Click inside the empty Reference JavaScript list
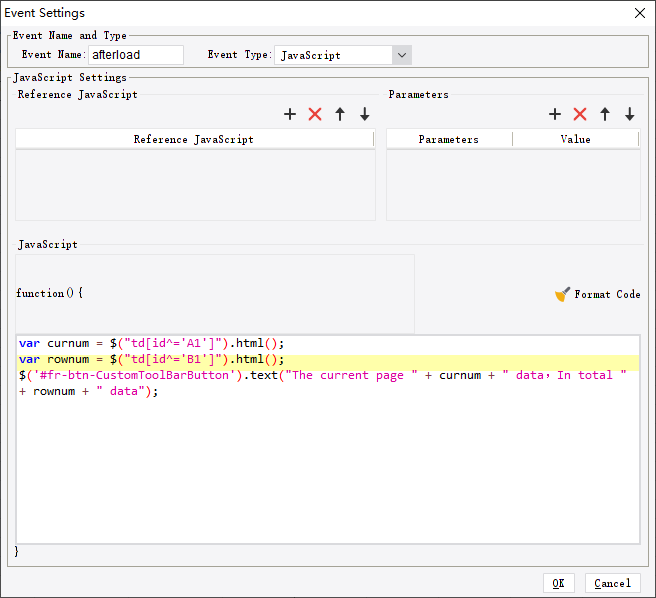This screenshot has height=598, width=656. (x=195, y=185)
